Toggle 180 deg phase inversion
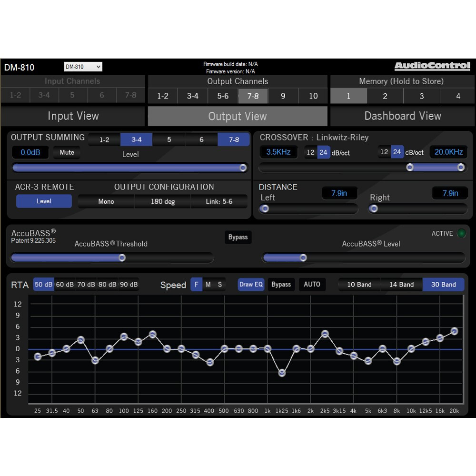The height and width of the screenshot is (476, 476). click(163, 201)
